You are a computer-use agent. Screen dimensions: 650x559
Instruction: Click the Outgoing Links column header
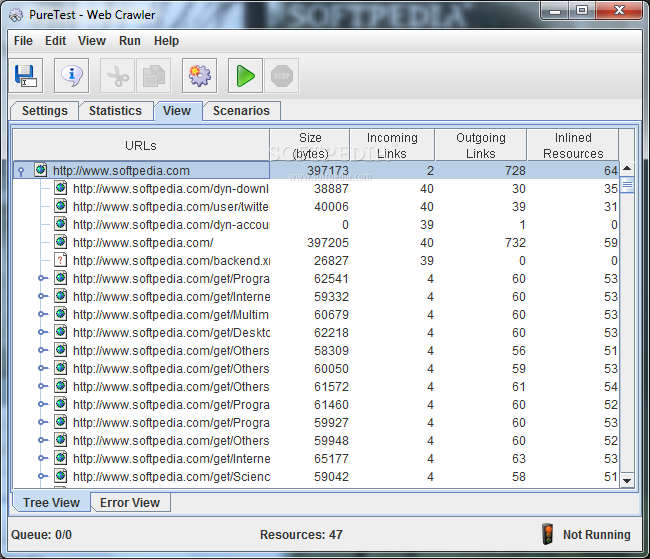pyautogui.click(x=481, y=145)
